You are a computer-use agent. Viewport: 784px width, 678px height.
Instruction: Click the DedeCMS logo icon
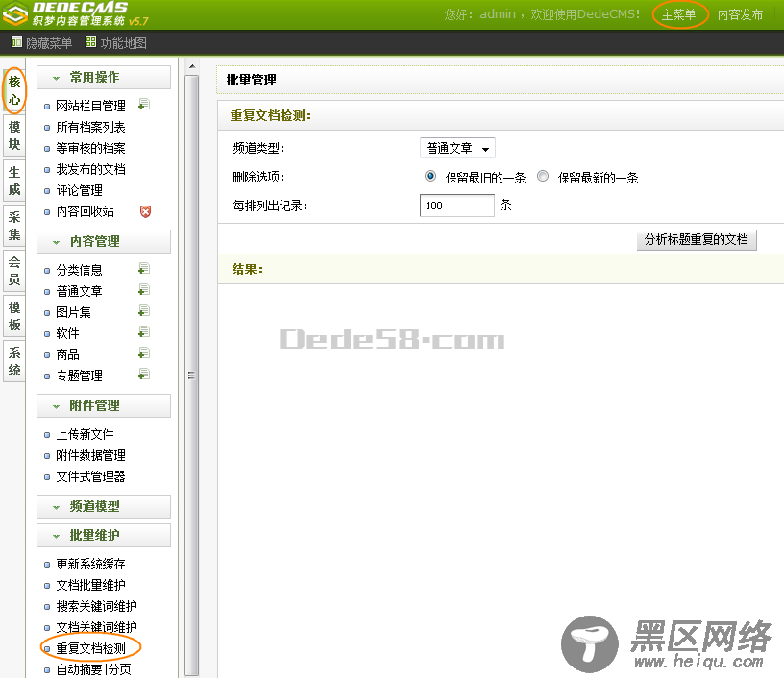[x=15, y=13]
